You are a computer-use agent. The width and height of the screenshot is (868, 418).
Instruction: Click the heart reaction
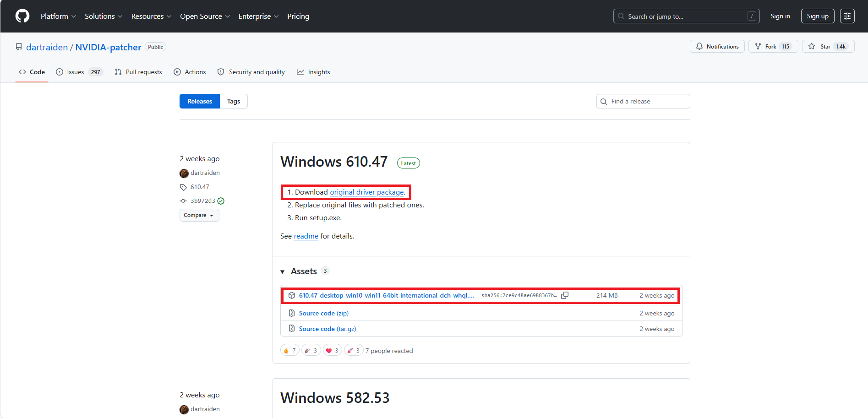pyautogui.click(x=333, y=351)
